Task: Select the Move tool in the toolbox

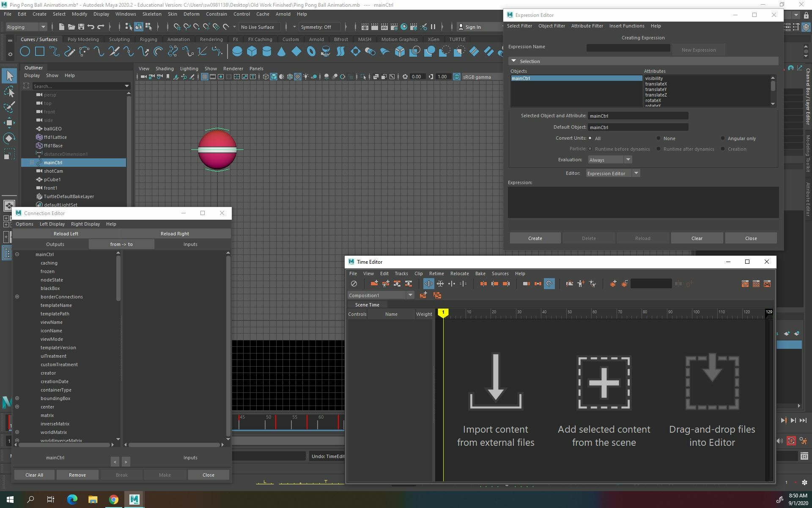Action: point(9,123)
